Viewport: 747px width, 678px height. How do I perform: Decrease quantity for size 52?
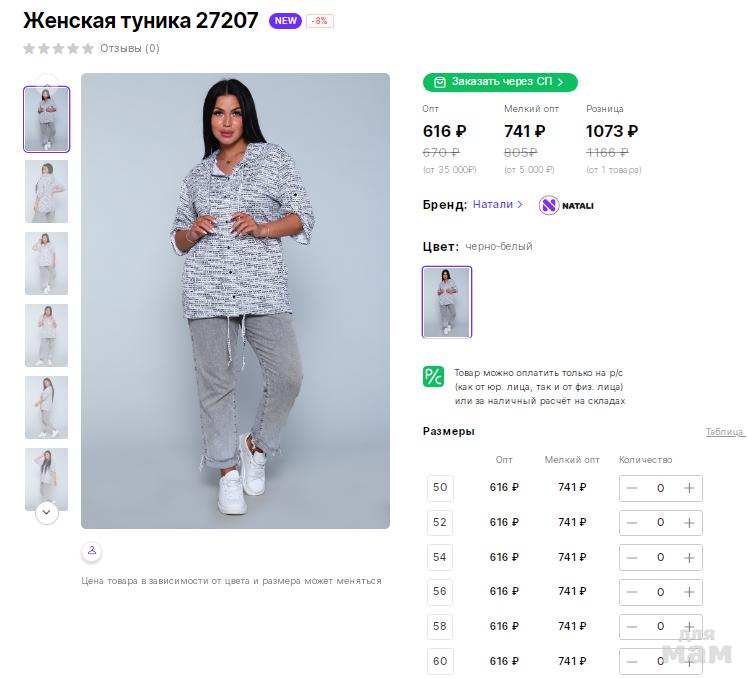tap(632, 523)
